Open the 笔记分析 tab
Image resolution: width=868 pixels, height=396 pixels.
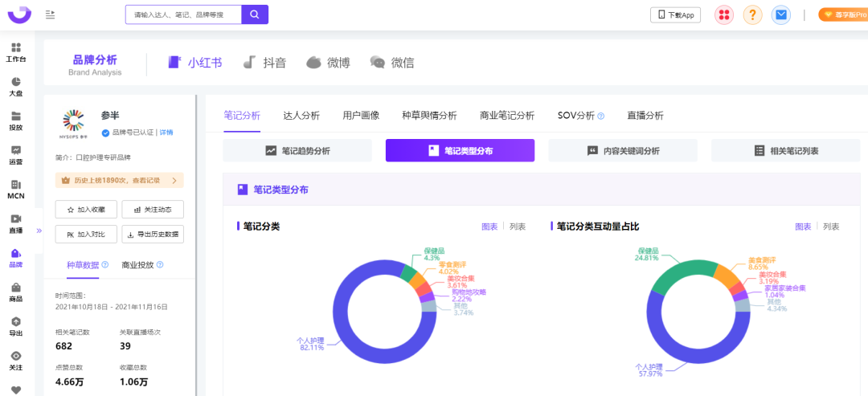tap(242, 116)
